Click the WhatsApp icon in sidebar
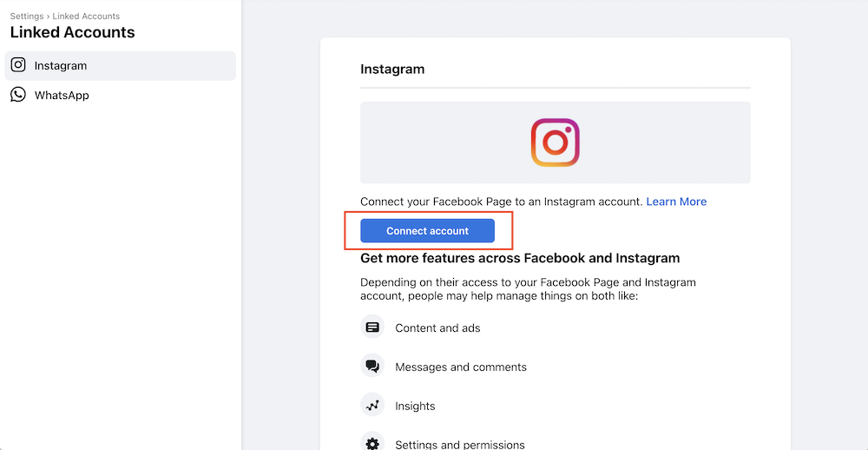 tap(18, 95)
